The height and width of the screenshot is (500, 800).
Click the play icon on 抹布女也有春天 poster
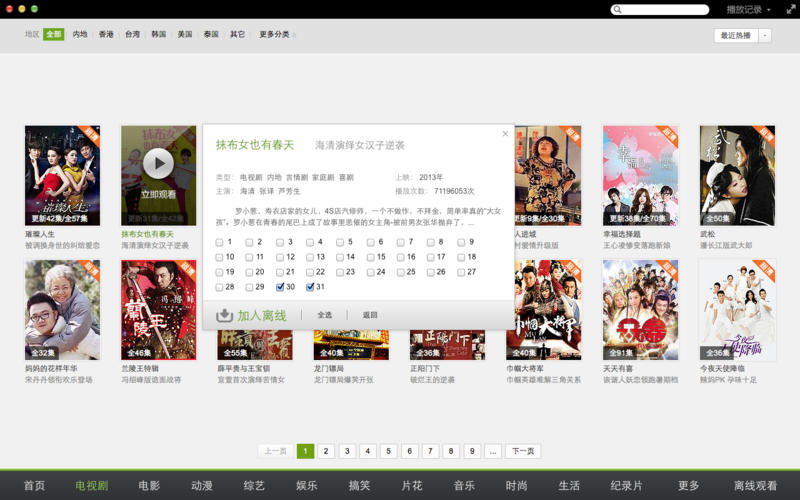pyautogui.click(x=158, y=162)
